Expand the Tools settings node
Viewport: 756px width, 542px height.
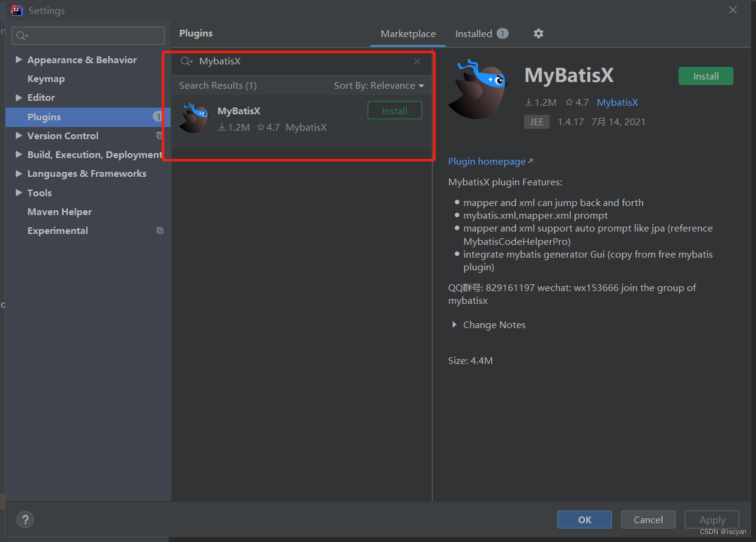(x=19, y=193)
